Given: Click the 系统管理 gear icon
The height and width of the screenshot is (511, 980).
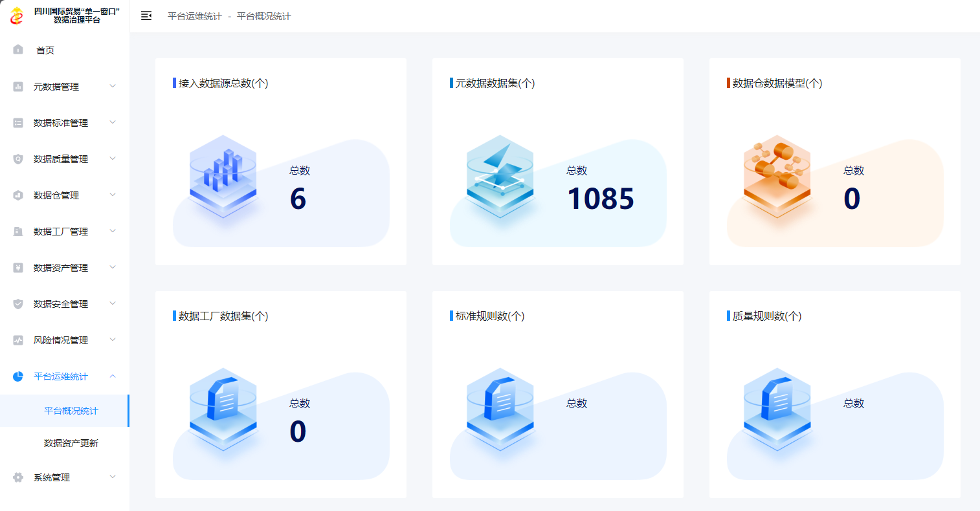Looking at the screenshot, I should pyautogui.click(x=18, y=477).
